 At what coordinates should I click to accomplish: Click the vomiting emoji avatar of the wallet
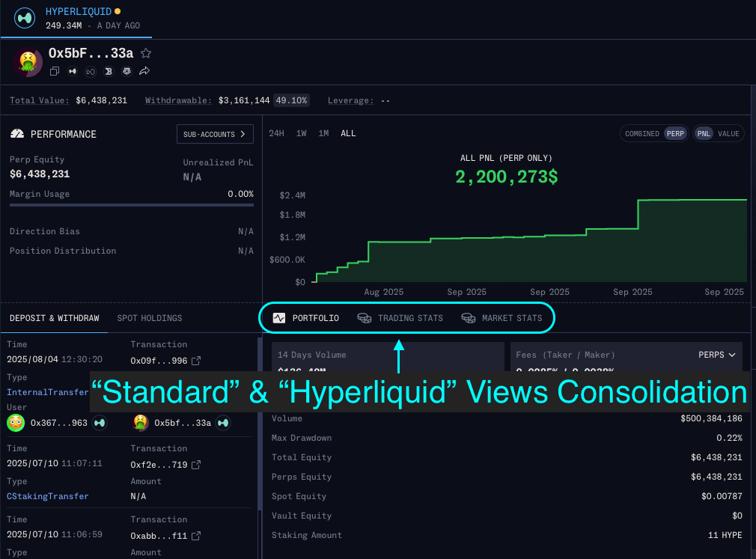pyautogui.click(x=28, y=62)
